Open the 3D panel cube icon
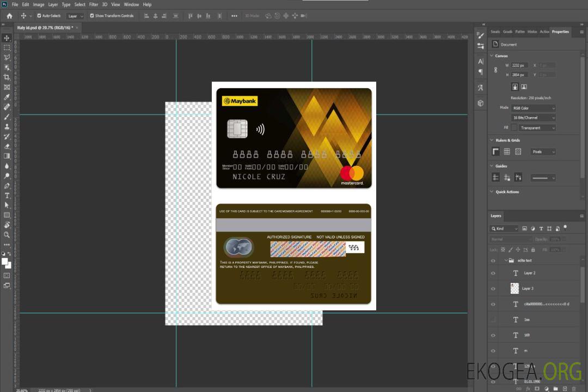588x392 pixels. pyautogui.click(x=481, y=103)
